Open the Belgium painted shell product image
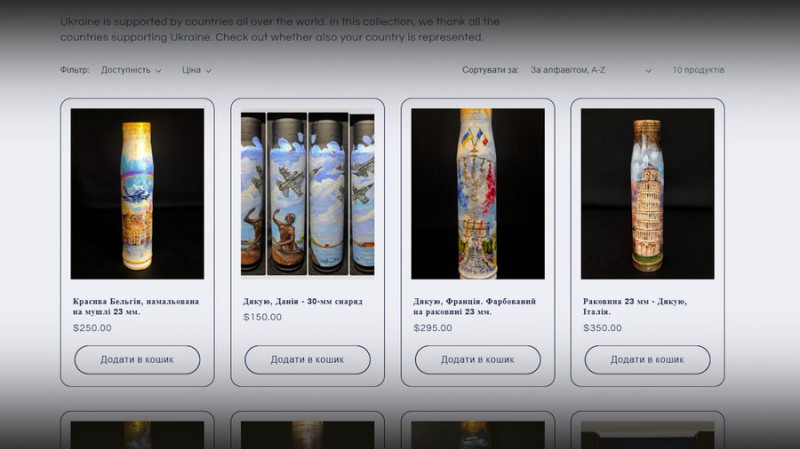 pos(137,193)
